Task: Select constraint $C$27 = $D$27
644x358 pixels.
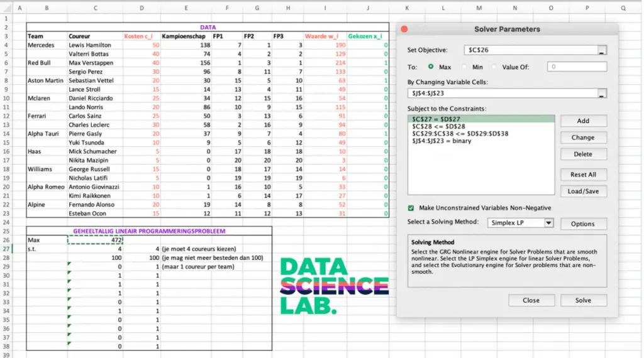Action: pos(481,119)
